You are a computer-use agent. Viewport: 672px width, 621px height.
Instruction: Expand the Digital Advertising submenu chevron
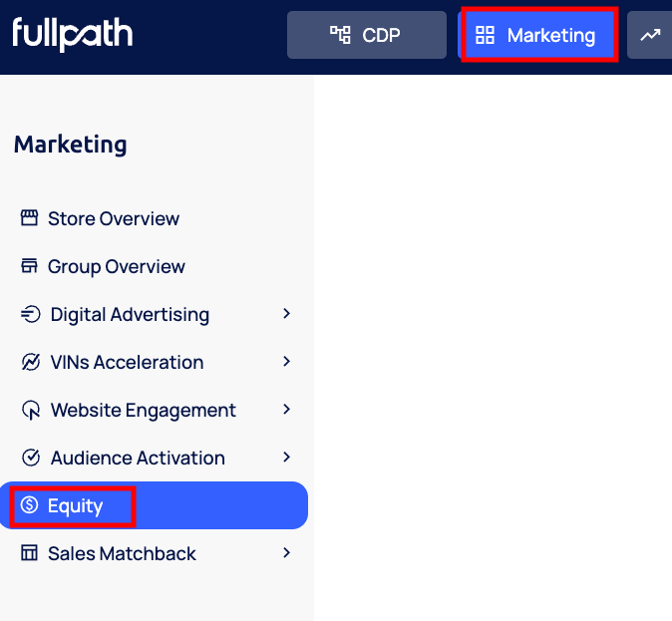coord(286,314)
